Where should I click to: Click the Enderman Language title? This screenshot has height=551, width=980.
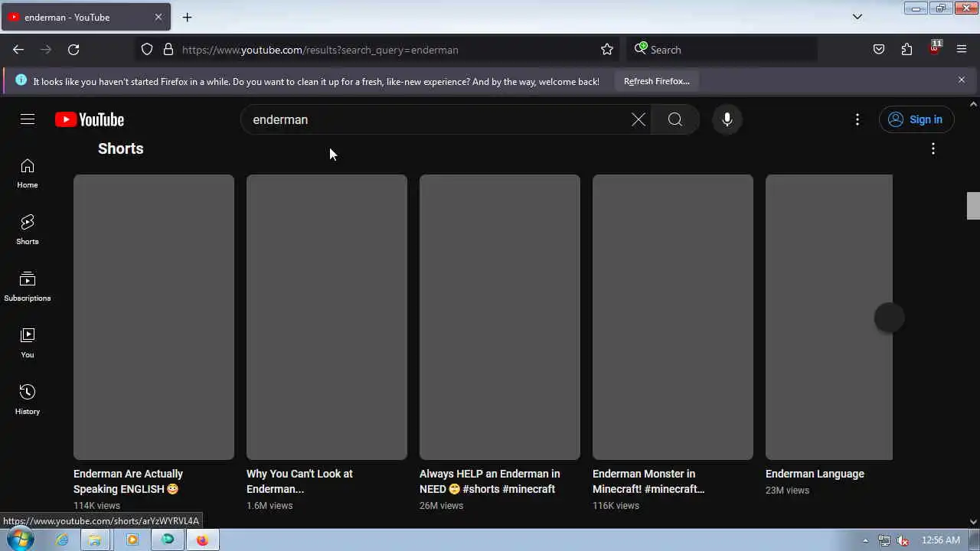point(815,474)
